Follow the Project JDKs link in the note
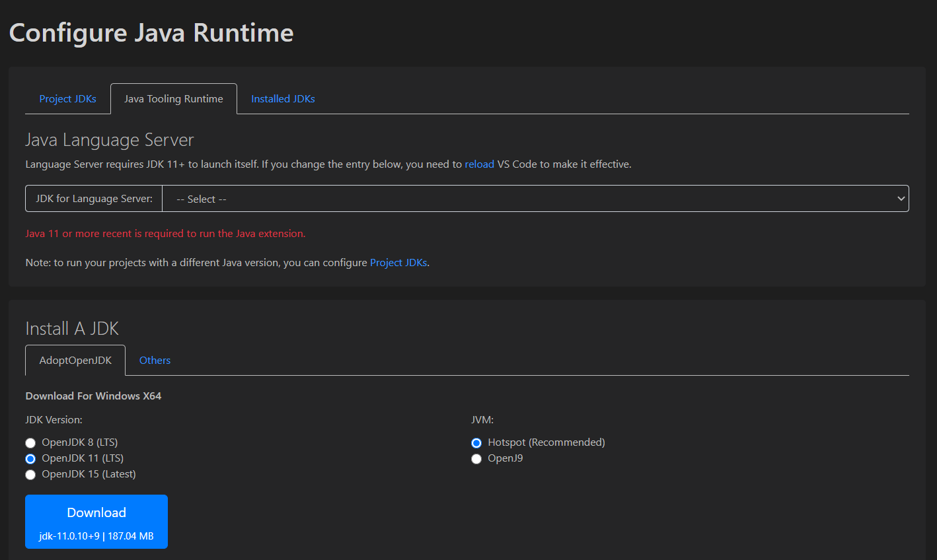The width and height of the screenshot is (937, 560). (398, 263)
